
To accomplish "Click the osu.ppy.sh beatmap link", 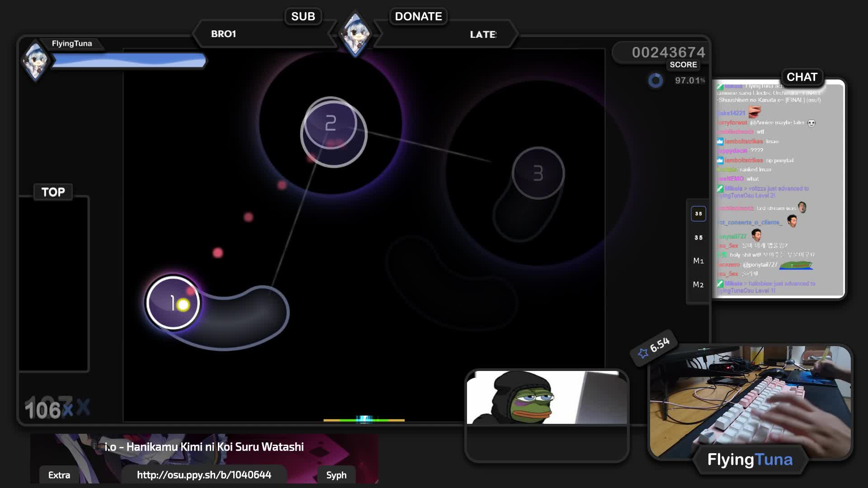I will click(204, 475).
